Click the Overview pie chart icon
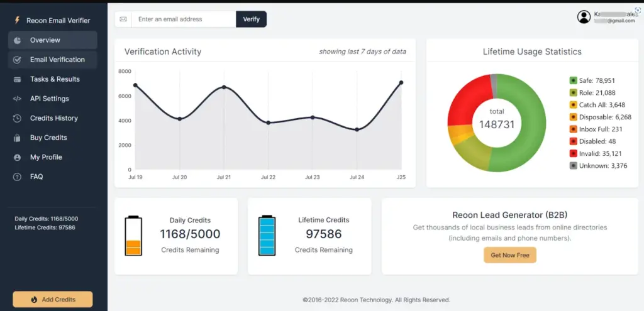Image resolution: width=644 pixels, height=311 pixels. 17,40
